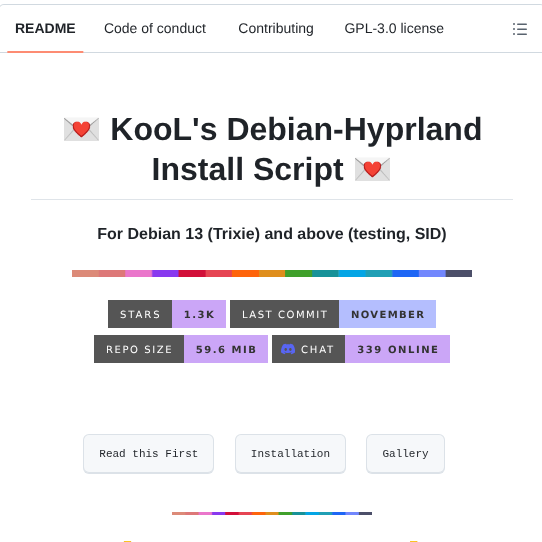Screen dimensions: 542x542
Task: Click the KooL's Debian-Hyprland Install Script heading
Action: point(272,149)
